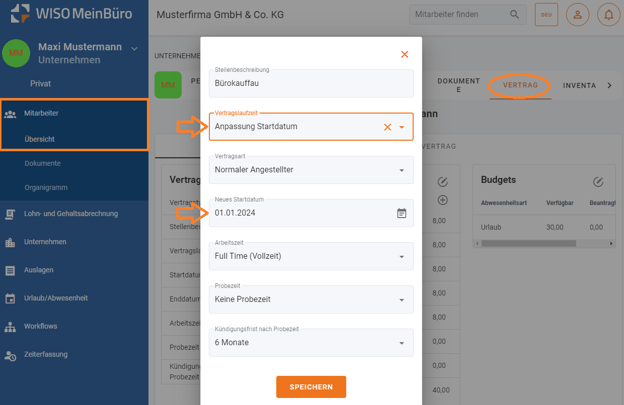Open the Vertragsart dropdown
This screenshot has height=405, width=624.
[402, 170]
